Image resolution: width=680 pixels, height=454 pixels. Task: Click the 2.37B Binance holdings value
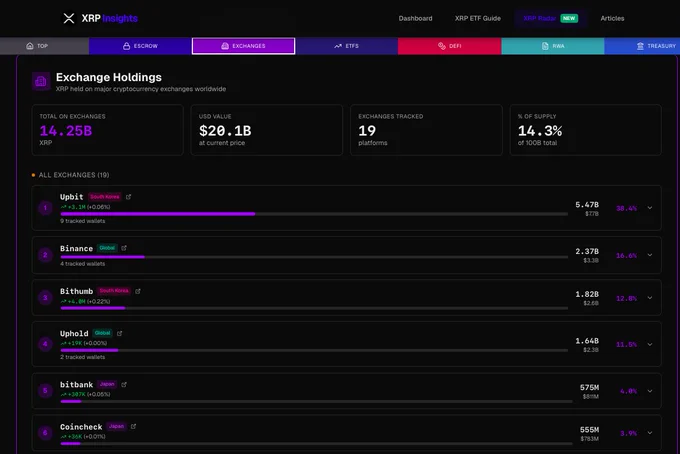pos(587,251)
